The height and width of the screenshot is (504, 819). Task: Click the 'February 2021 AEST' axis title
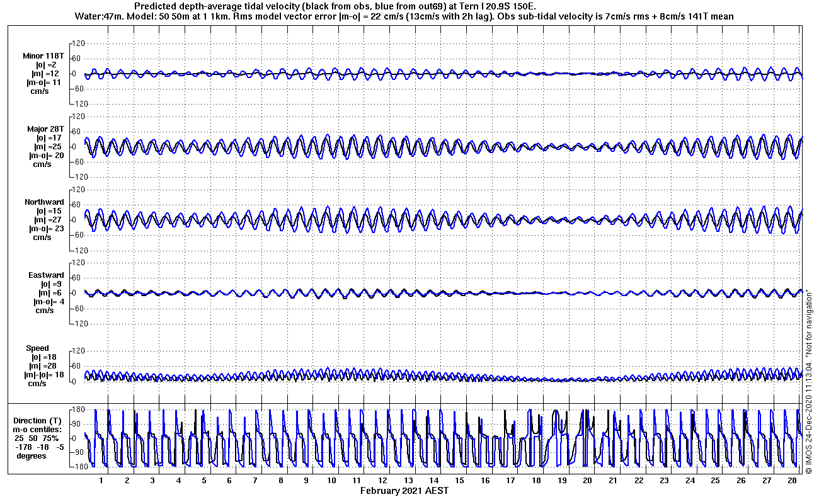pyautogui.click(x=404, y=491)
